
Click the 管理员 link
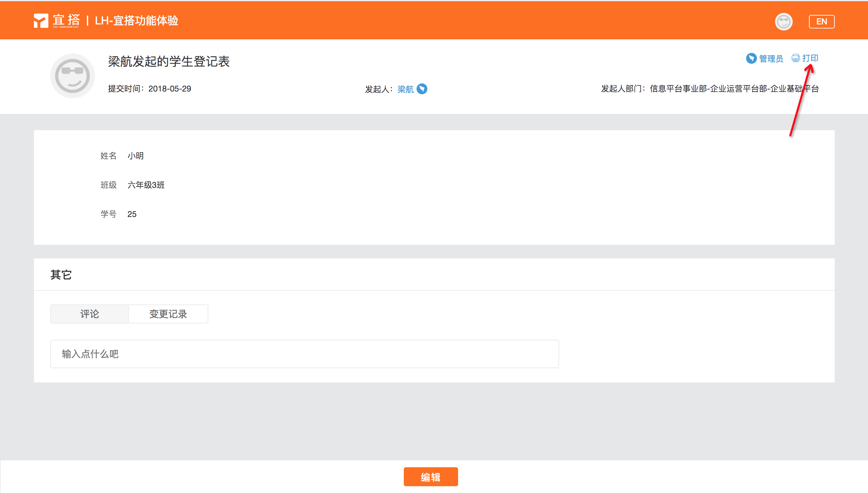[771, 59]
